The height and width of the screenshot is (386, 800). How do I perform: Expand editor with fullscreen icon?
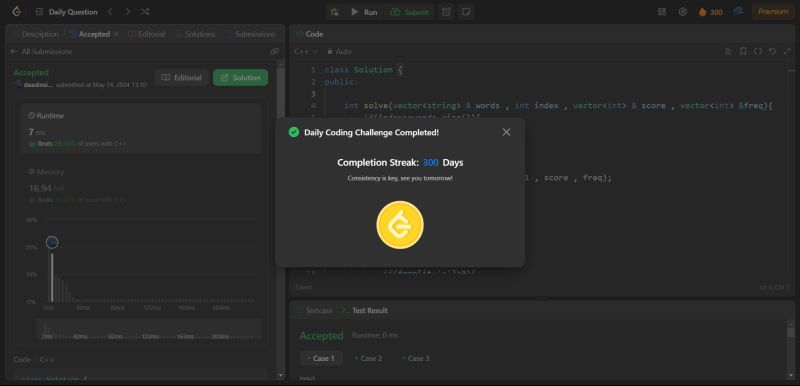[x=786, y=52]
